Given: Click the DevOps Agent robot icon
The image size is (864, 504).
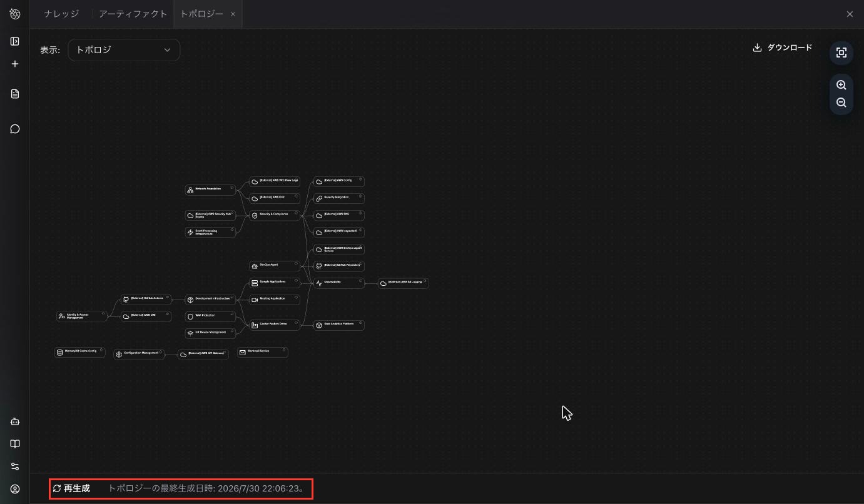Looking at the screenshot, I should point(255,266).
